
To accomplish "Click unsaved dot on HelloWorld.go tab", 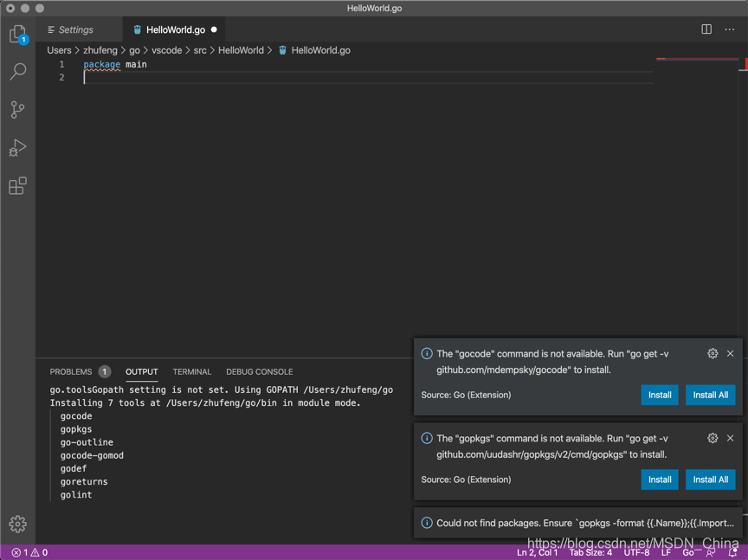I will (x=214, y=29).
